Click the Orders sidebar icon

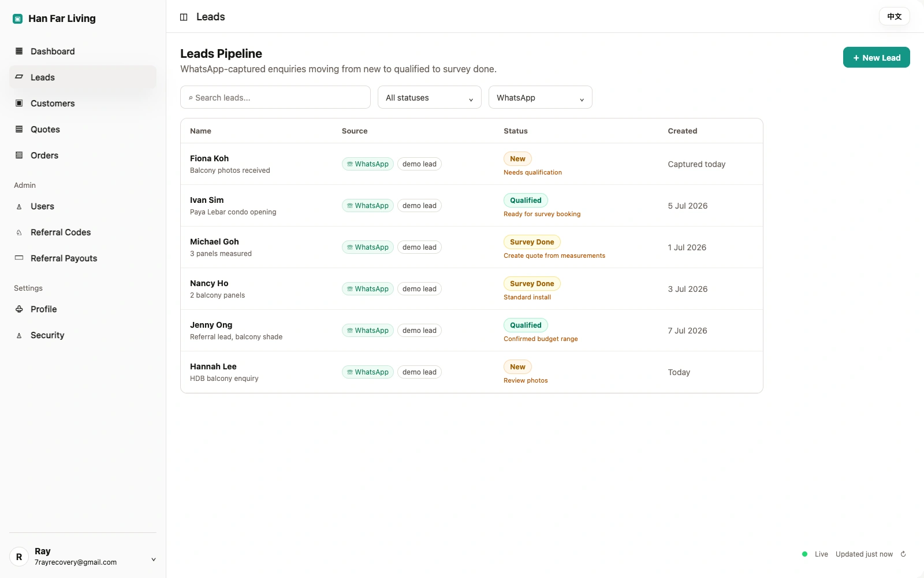click(x=19, y=155)
